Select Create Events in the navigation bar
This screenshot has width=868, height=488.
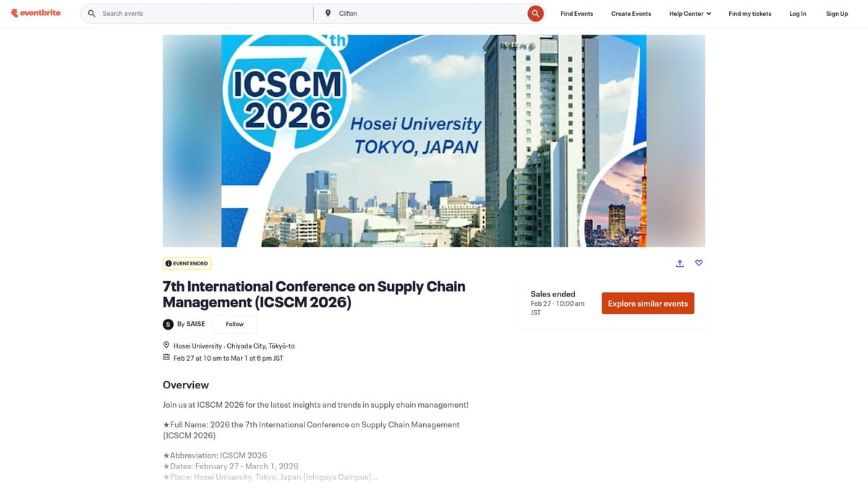pos(630,12)
